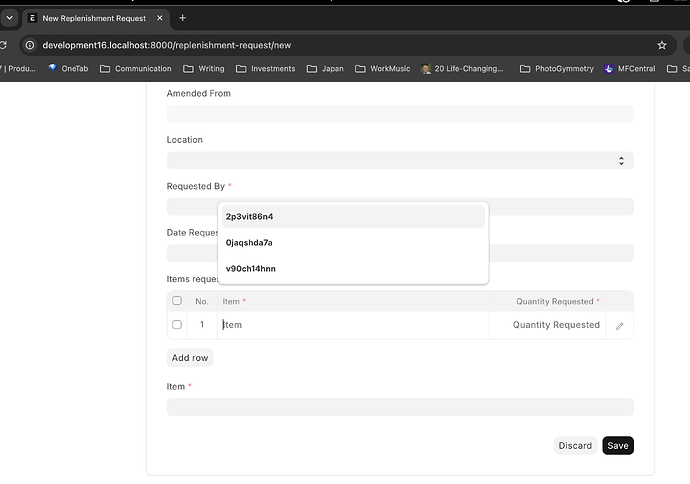The width and height of the screenshot is (690, 484).
Task: Save the replenishment request
Action: (x=618, y=446)
